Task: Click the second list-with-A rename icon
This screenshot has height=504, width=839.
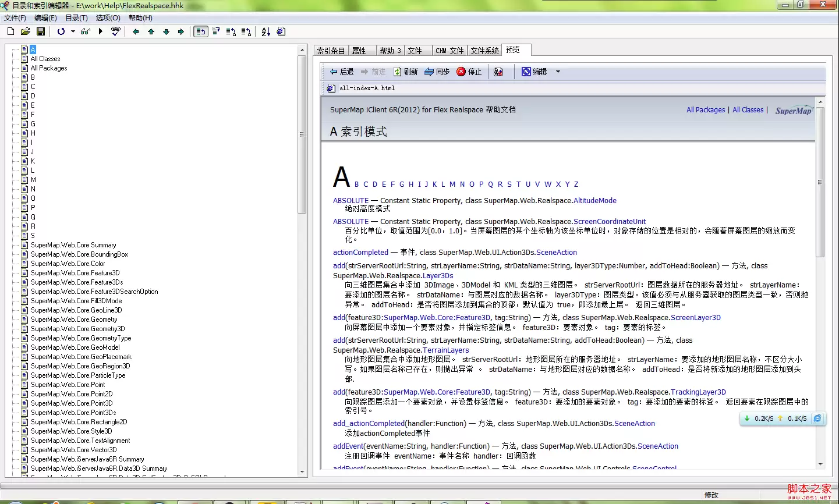Action: tap(246, 31)
